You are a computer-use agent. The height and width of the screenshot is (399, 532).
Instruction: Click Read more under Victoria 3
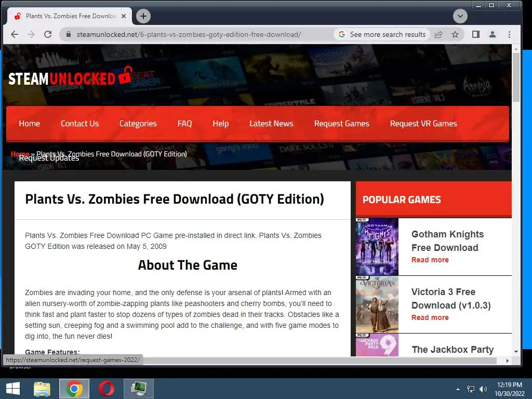click(430, 317)
